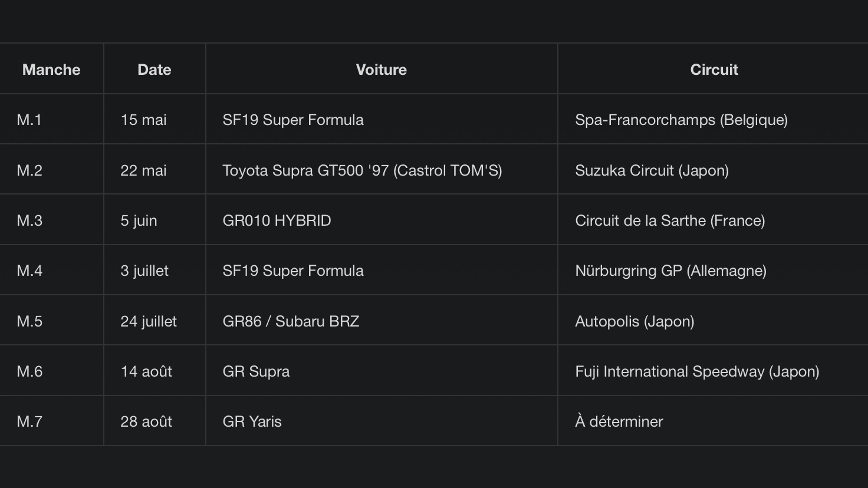This screenshot has width=868, height=488.
Task: Select the 15 mai date cell
Action: 154,120
